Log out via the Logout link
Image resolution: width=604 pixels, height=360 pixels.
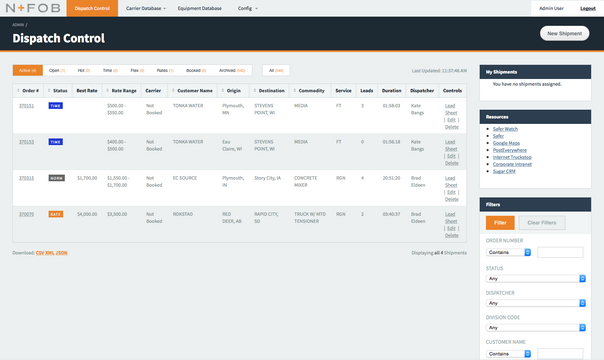pos(588,8)
